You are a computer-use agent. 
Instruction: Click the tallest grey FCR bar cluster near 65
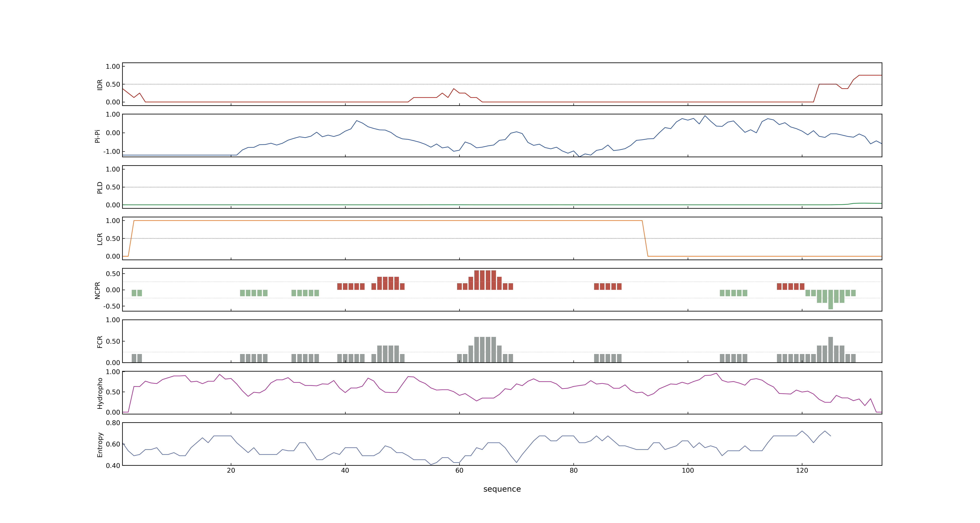[485, 350]
